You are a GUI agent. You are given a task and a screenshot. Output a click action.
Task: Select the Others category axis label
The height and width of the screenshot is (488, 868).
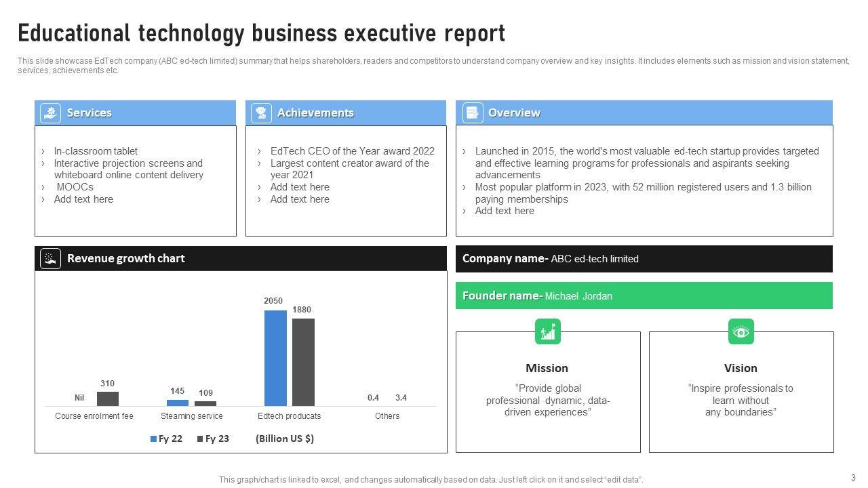pos(387,416)
